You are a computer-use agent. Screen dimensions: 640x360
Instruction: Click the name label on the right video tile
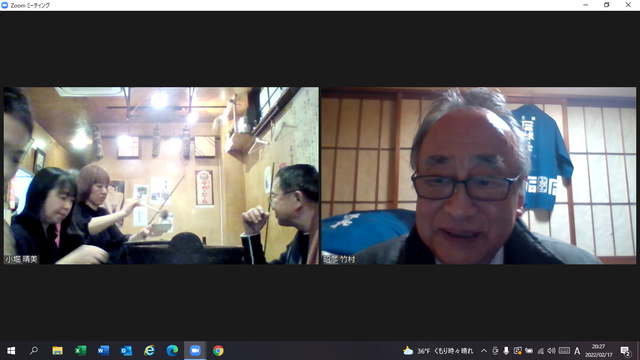pyautogui.click(x=339, y=259)
